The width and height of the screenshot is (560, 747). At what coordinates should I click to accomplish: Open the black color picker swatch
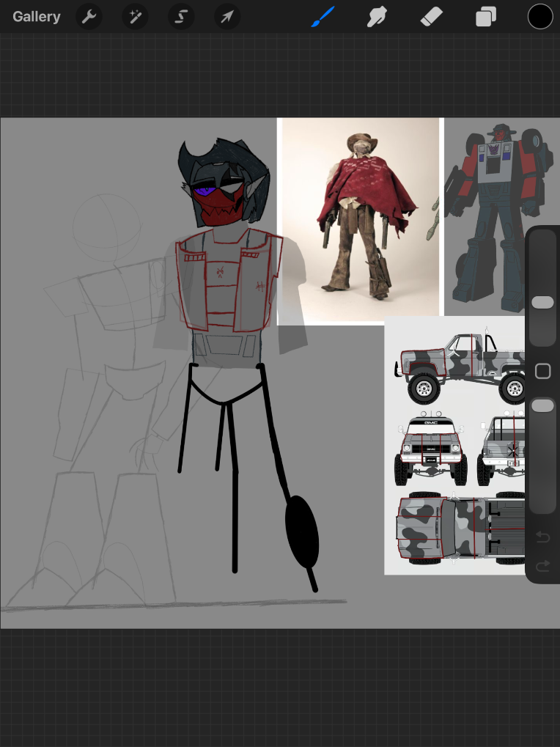pyautogui.click(x=540, y=17)
